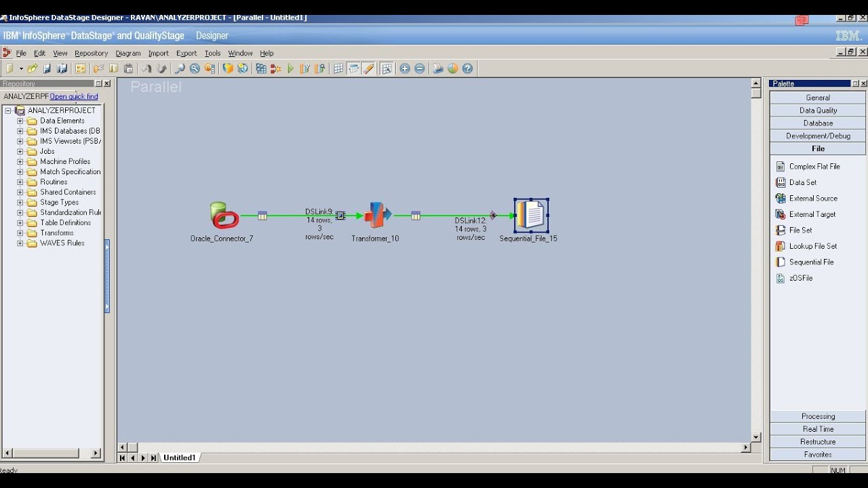Open the Import menu
Viewport: 868px width, 488px height.
[159, 54]
